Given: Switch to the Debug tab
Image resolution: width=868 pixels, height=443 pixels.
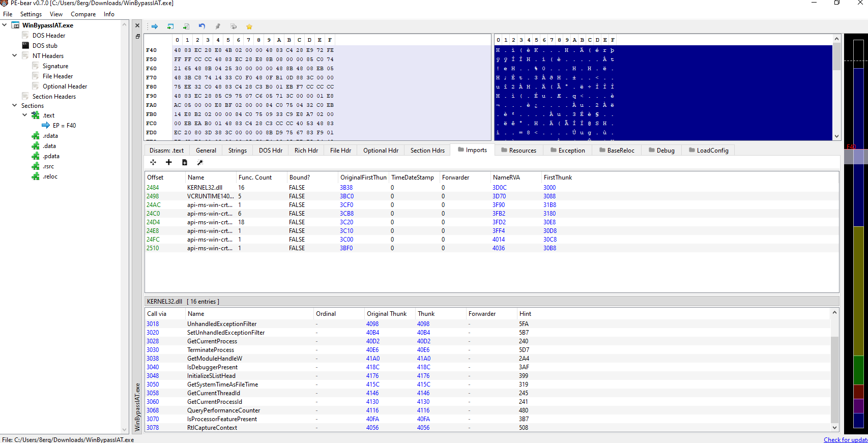Looking at the screenshot, I should (x=661, y=151).
